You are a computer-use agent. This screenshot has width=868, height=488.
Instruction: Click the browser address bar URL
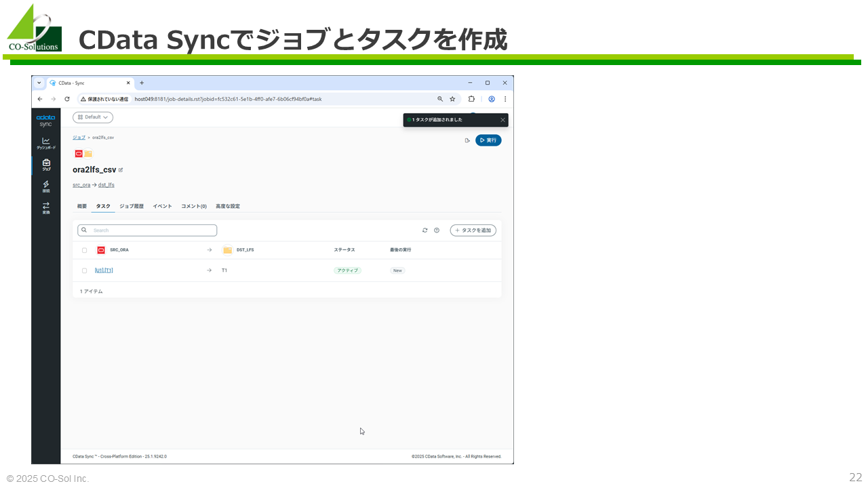click(x=228, y=99)
